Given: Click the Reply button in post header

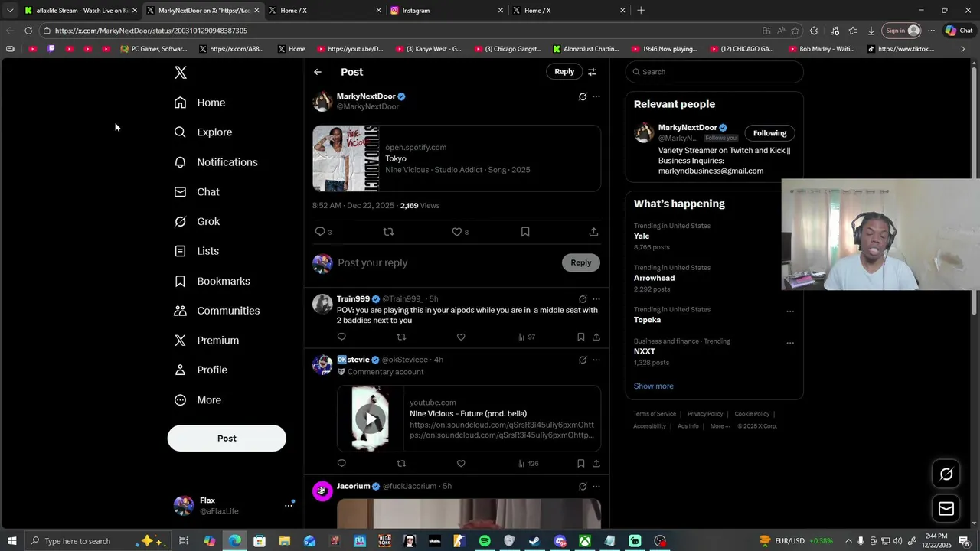Looking at the screenshot, I should 564,72.
